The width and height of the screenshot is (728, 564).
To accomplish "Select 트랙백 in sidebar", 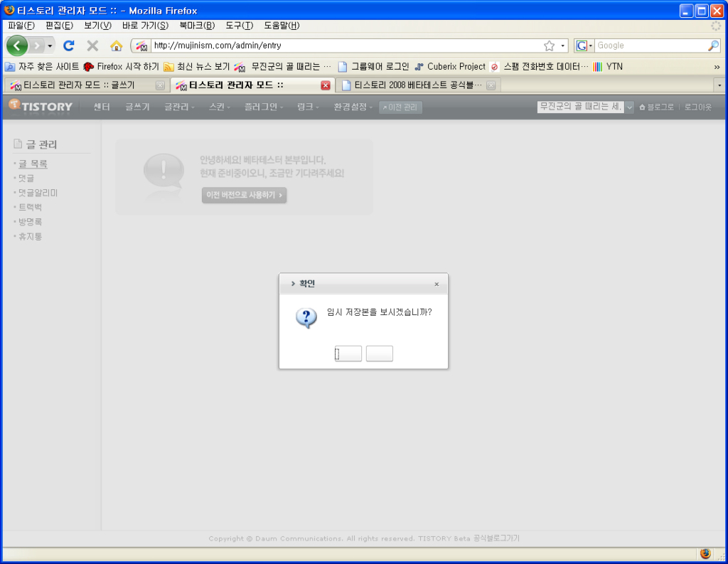I will click(x=30, y=207).
